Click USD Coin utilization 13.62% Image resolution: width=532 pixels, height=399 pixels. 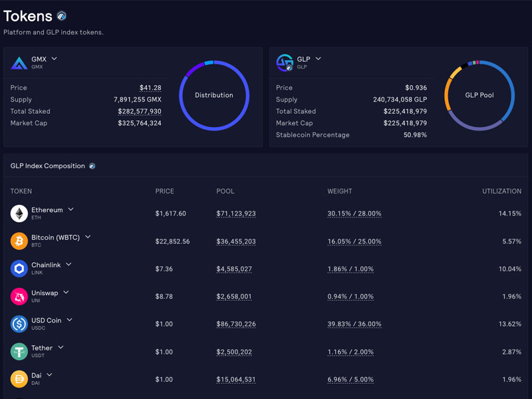coord(510,324)
